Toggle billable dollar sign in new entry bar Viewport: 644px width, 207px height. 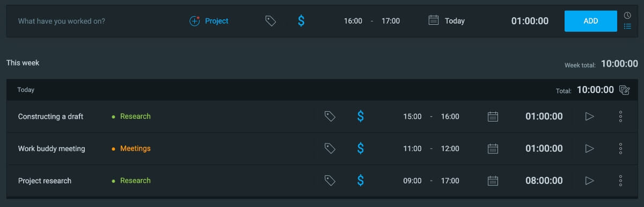[x=301, y=21]
